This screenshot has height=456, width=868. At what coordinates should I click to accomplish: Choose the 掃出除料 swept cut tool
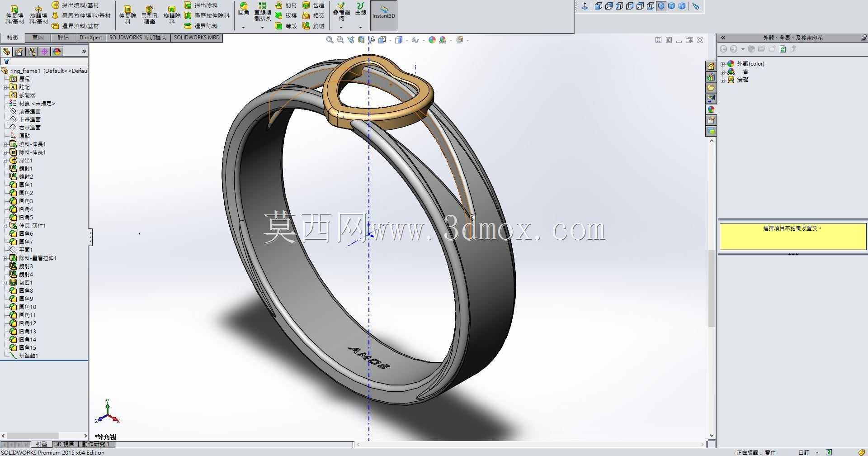(201, 5)
